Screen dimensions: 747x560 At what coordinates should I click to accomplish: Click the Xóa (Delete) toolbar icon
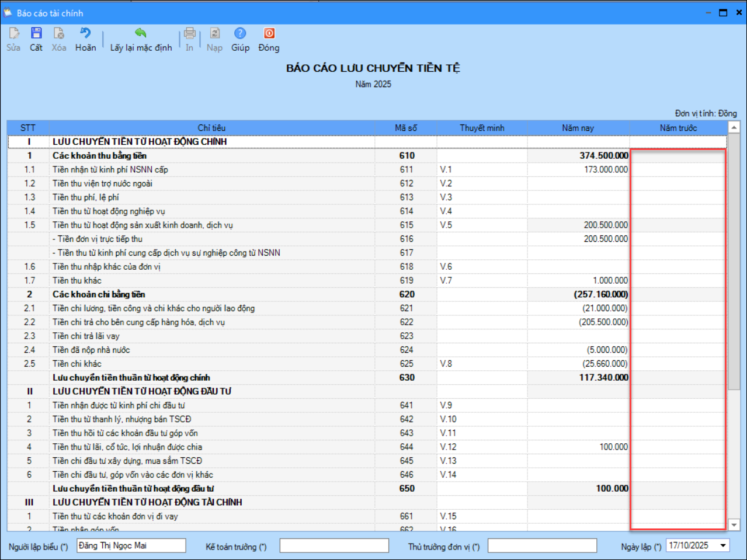(x=58, y=34)
